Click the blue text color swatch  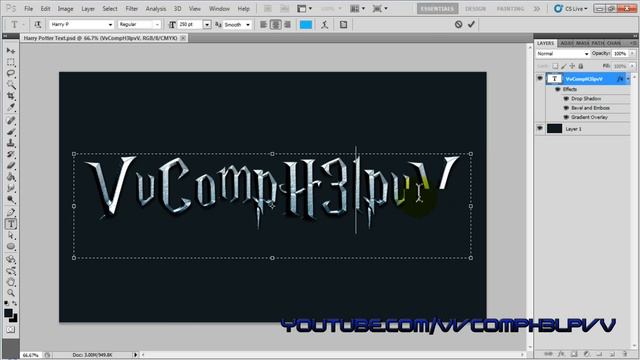306,25
